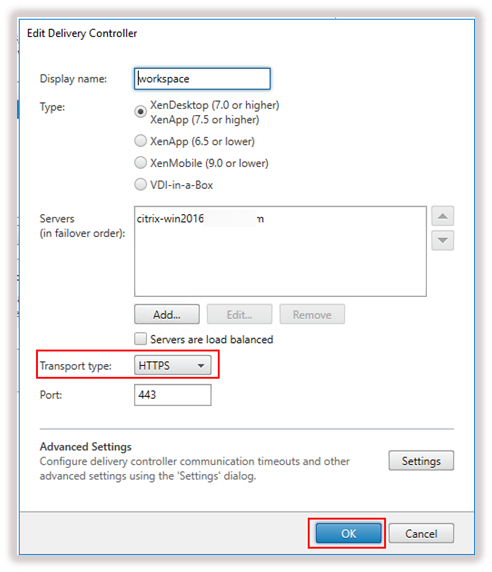Click the Remove server button
The height and width of the screenshot is (572, 492).
(312, 314)
